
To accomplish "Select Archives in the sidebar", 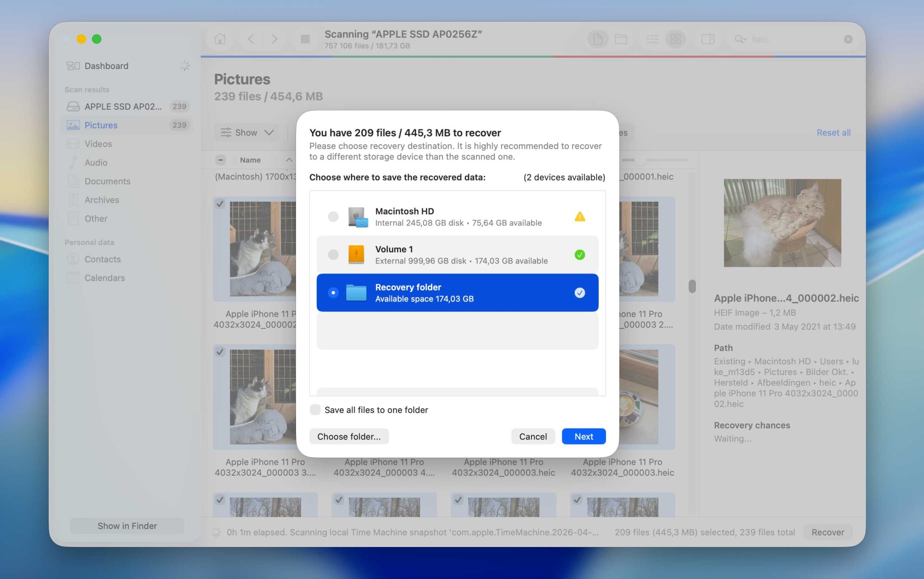I will tap(127, 200).
